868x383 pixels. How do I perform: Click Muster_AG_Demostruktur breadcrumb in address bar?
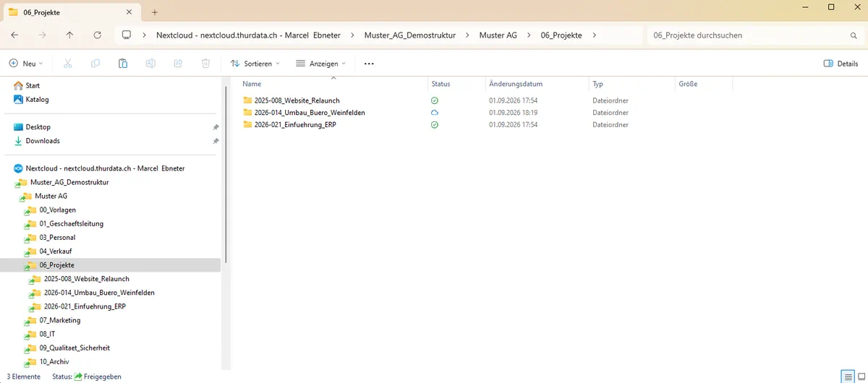coord(410,35)
